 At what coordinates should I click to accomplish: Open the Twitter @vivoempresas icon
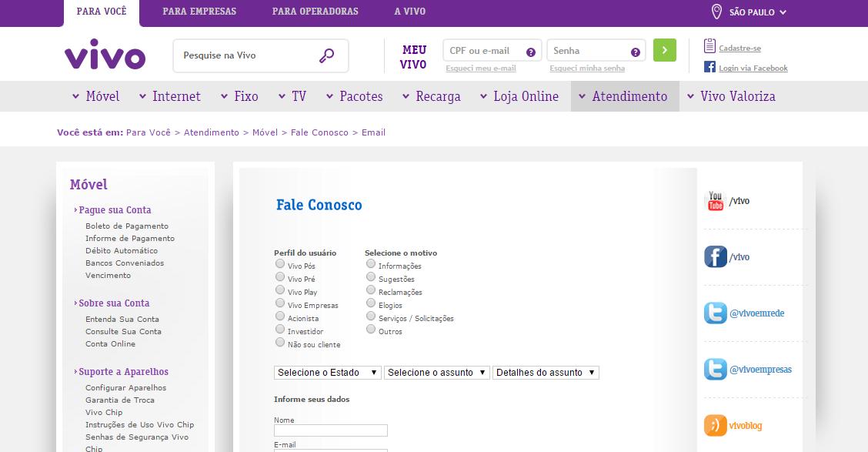(716, 370)
